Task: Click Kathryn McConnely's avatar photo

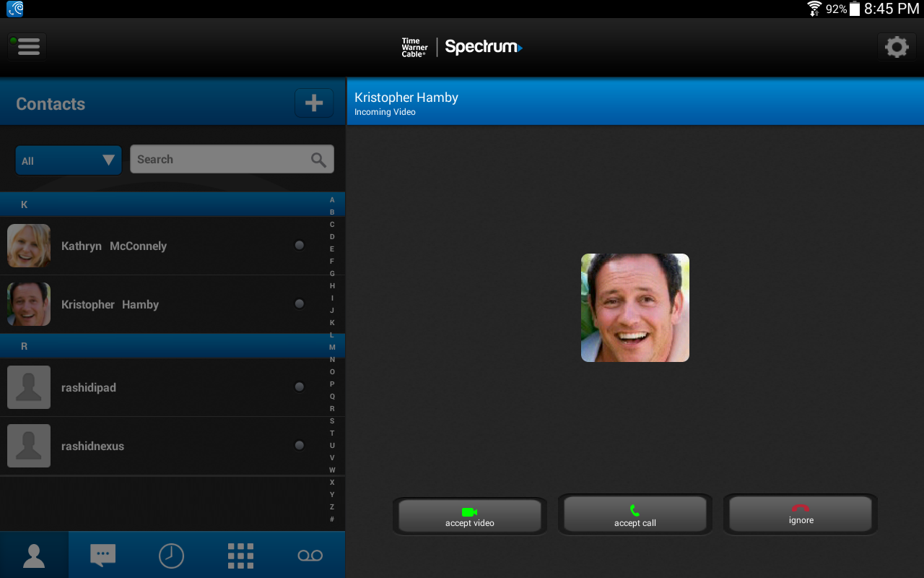Action: [x=29, y=246]
